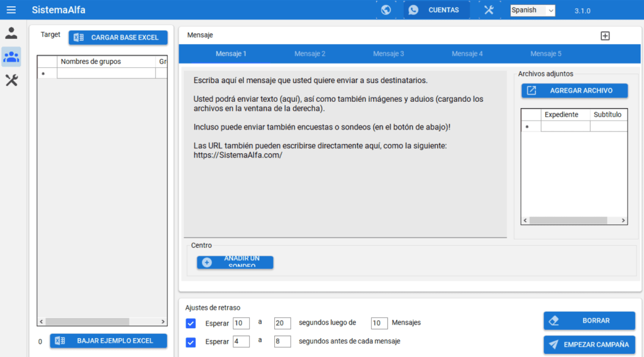644x357 pixels.
Task: Open the Spanish language dropdown
Action: point(533,10)
